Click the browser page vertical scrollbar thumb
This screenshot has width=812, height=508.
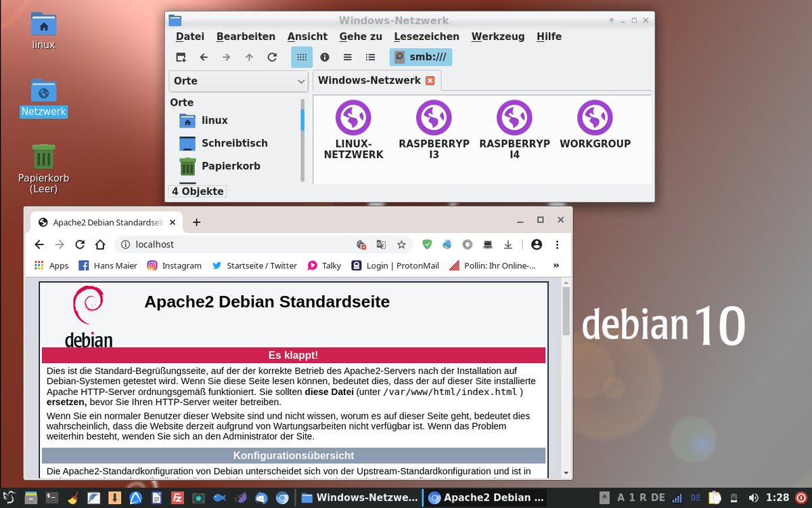tap(566, 310)
